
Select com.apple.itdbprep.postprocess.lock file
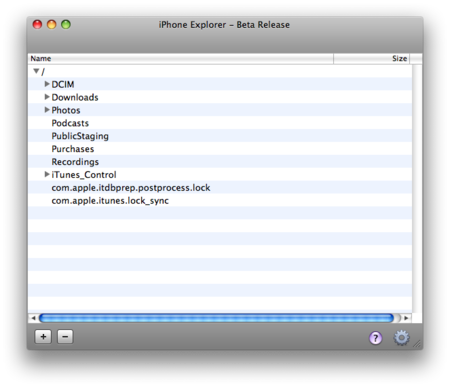pyautogui.click(x=220, y=188)
